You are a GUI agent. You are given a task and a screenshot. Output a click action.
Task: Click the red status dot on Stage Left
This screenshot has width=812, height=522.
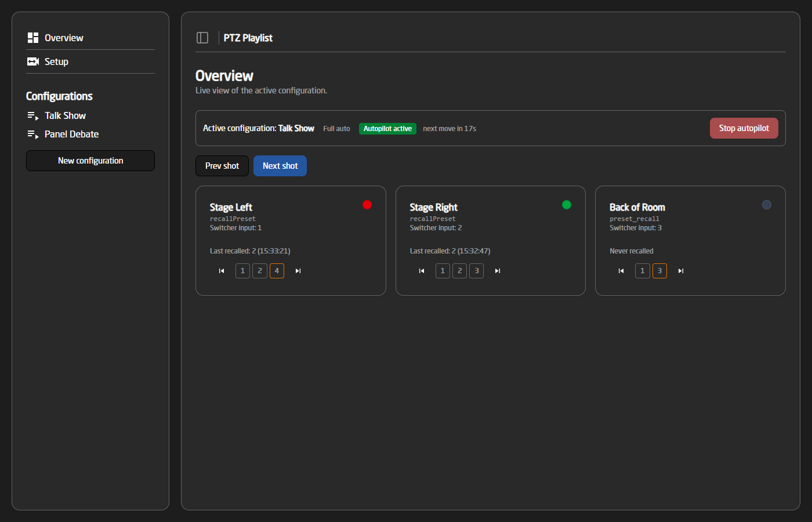pos(367,205)
